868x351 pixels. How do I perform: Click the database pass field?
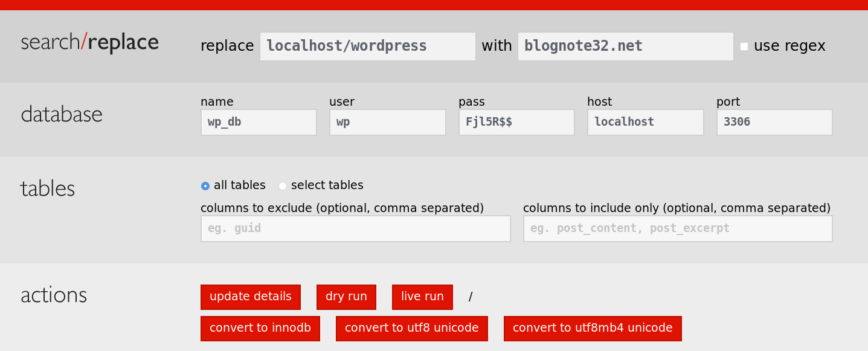(x=516, y=122)
